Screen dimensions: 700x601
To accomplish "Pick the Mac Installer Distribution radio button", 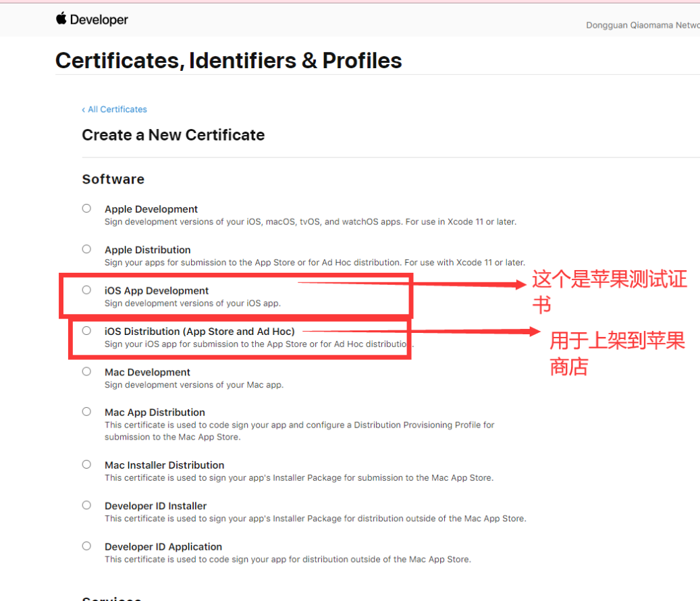I will pos(86,465).
